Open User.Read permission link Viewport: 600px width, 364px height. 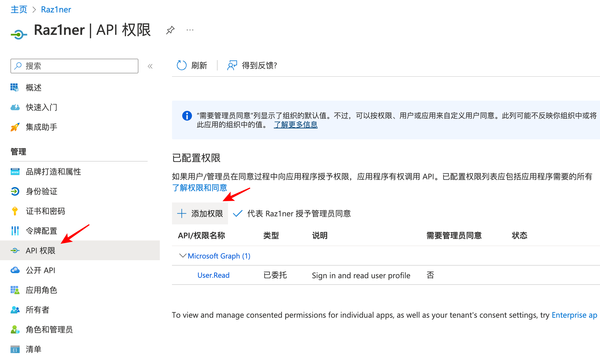[213, 275]
